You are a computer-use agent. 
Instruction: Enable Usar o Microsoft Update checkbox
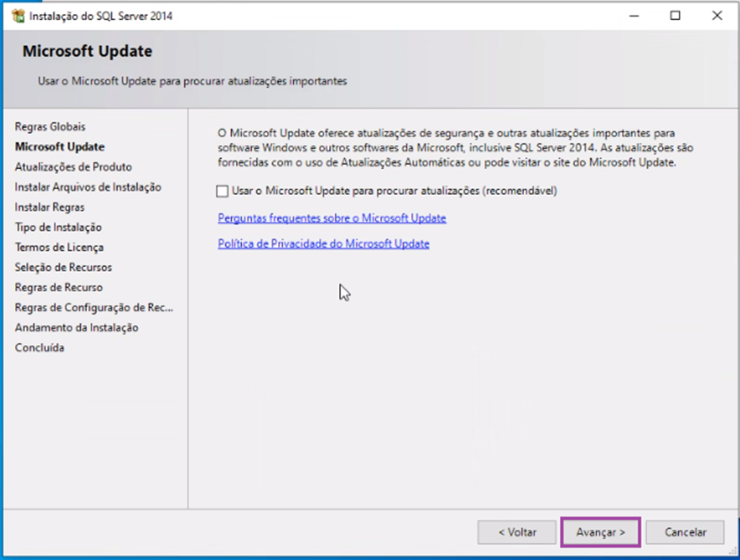[x=223, y=191]
